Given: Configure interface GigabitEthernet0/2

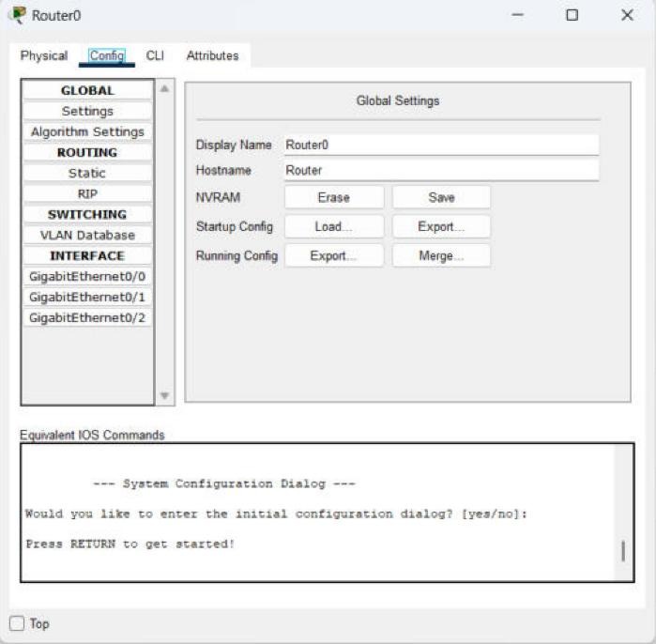Looking at the screenshot, I should (x=87, y=317).
